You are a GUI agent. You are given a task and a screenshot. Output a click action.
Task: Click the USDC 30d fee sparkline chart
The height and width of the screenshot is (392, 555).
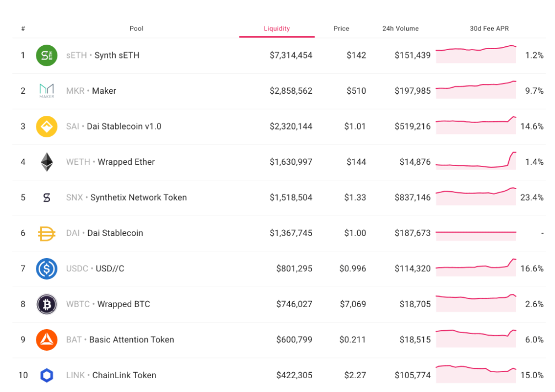(x=476, y=268)
